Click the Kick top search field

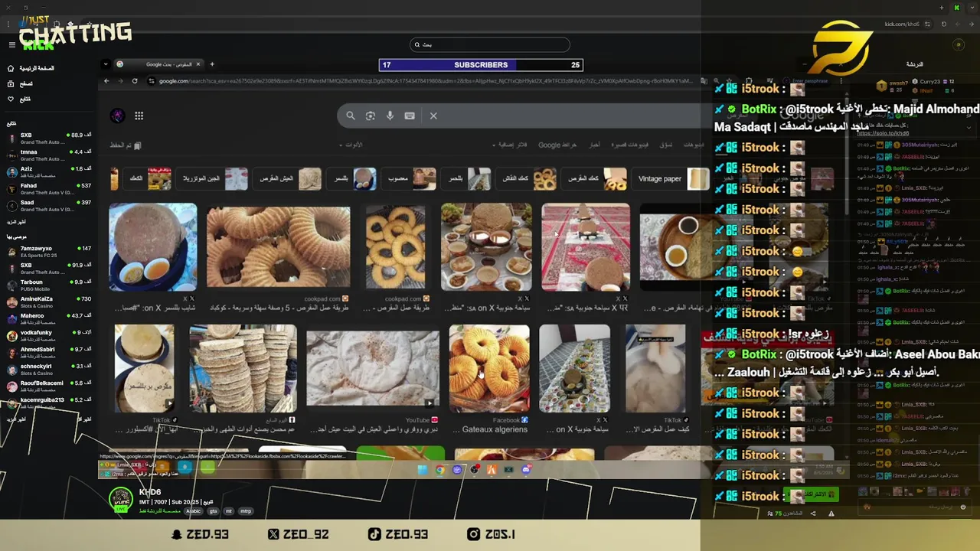tap(490, 44)
